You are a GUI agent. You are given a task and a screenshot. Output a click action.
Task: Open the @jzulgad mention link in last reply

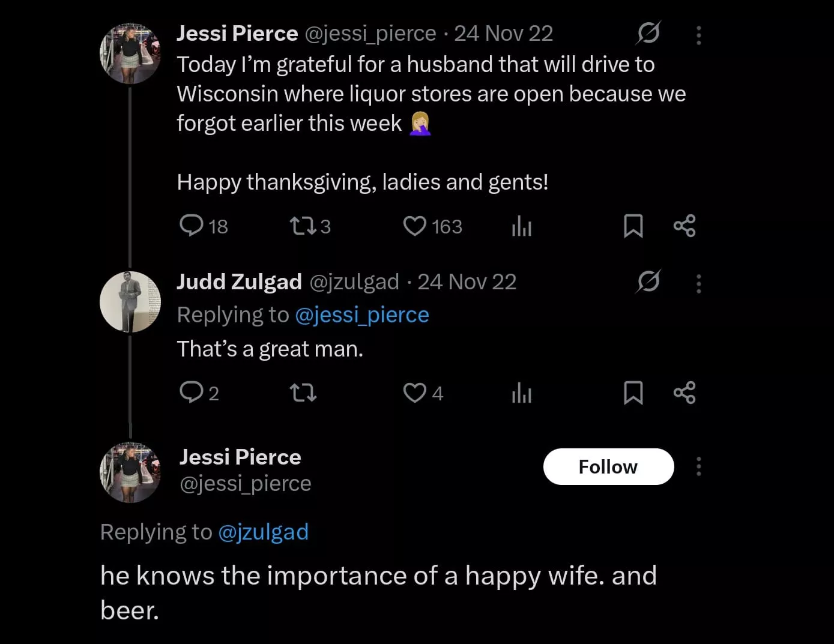tap(263, 532)
